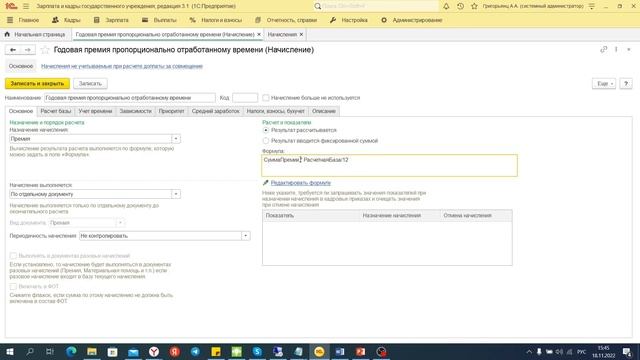Switch to 'Описание' tab
This screenshot has height=360, width=640.
click(x=324, y=111)
